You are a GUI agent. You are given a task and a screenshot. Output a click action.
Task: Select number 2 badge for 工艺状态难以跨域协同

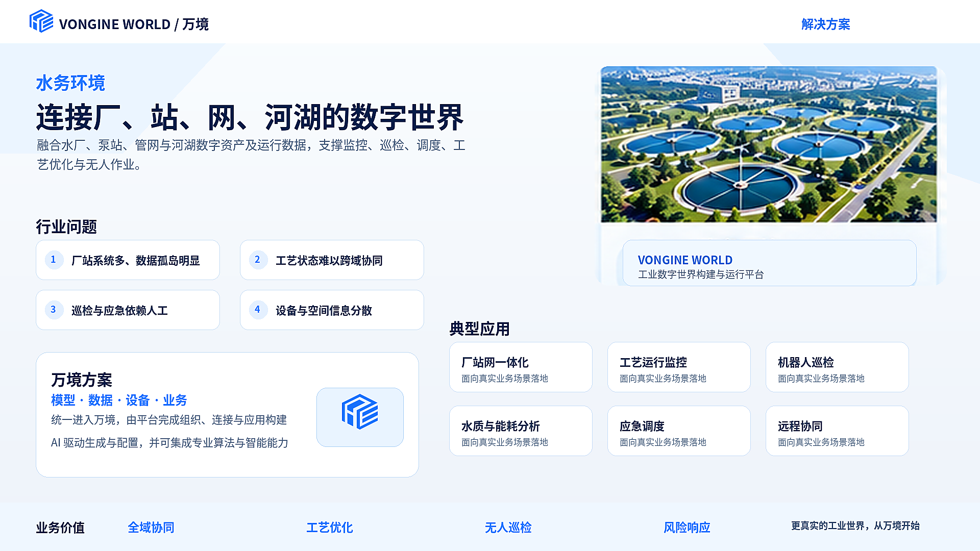[x=258, y=260]
